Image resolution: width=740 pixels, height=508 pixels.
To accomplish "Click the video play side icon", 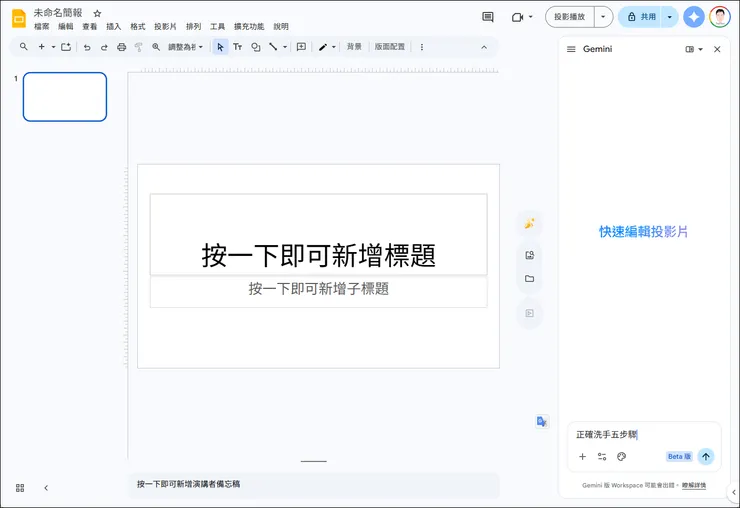I will (x=530, y=313).
